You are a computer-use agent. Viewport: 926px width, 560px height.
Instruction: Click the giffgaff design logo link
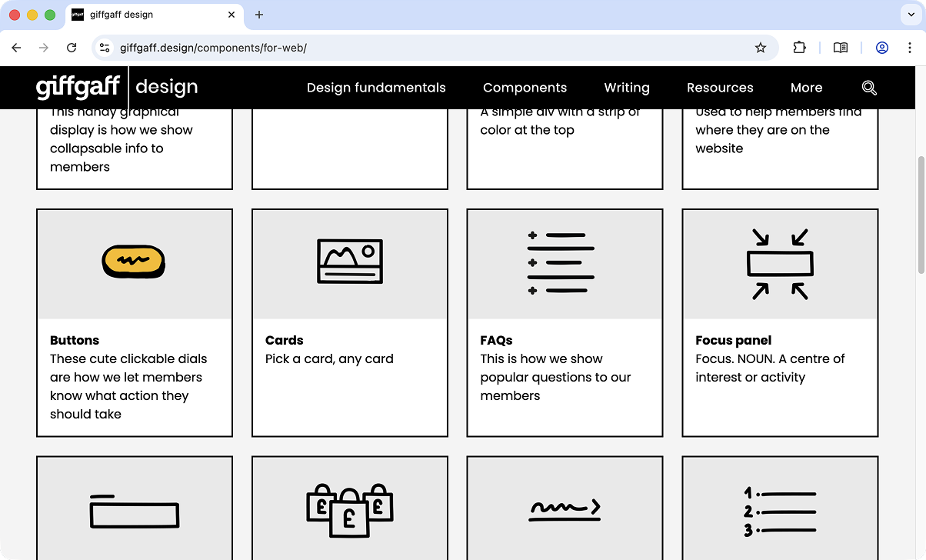(117, 88)
